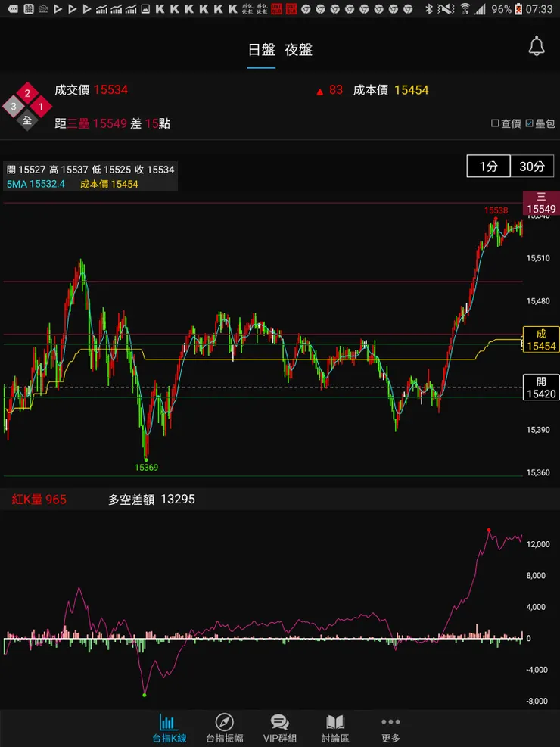Tap the 開 15527 高 15537 OHLC line

tap(91, 170)
